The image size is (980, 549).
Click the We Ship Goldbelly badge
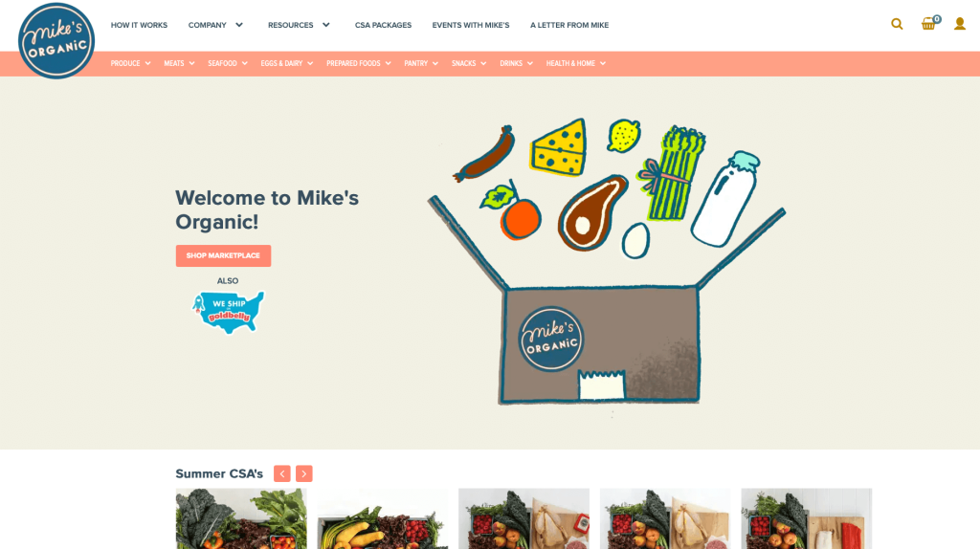click(x=228, y=312)
